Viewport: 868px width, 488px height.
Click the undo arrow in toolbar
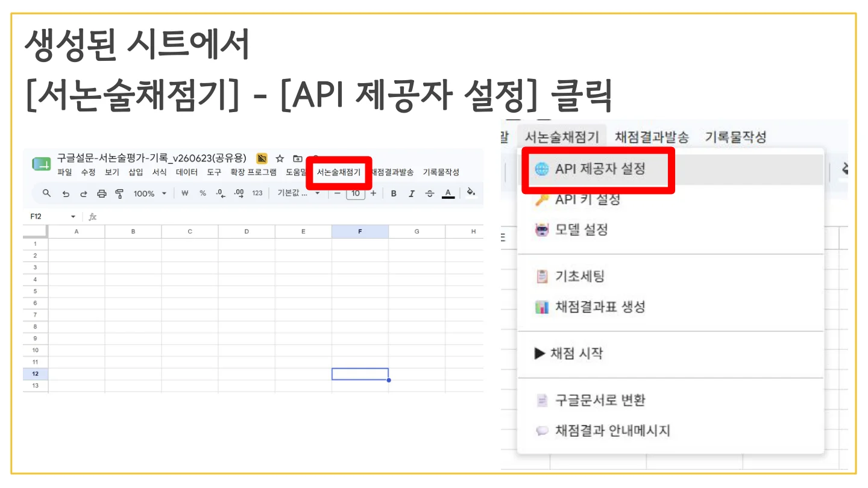pos(66,193)
